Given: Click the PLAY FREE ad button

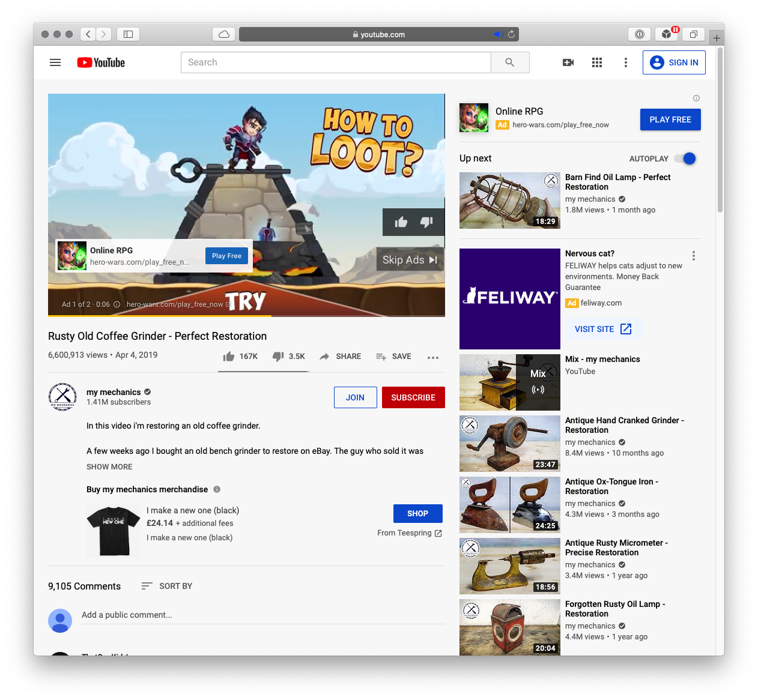Looking at the screenshot, I should [x=670, y=119].
